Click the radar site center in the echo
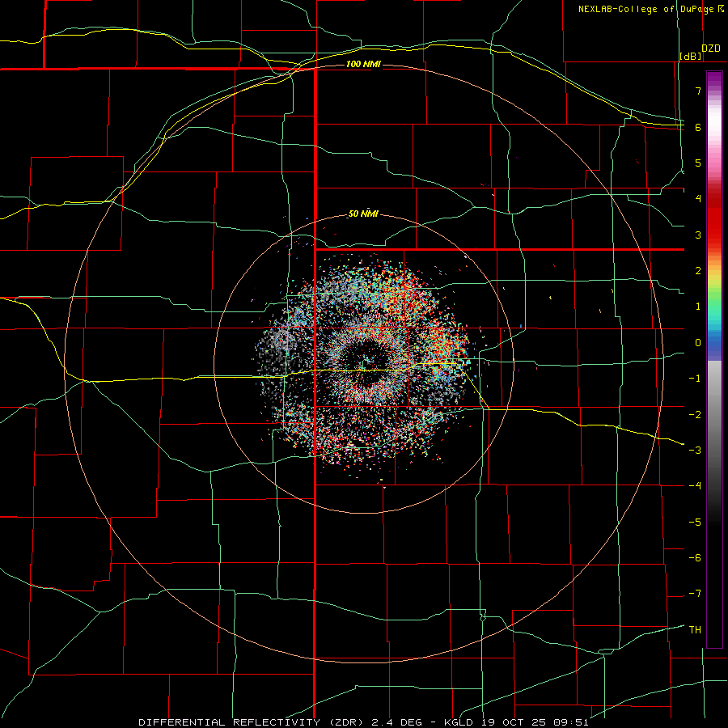Viewport: 728px width, 728px height. pyautogui.click(x=364, y=364)
